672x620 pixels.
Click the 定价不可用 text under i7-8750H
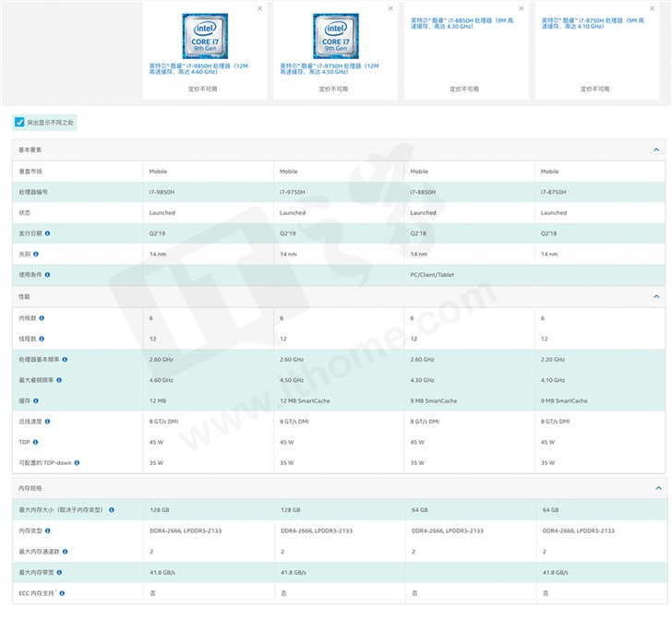(594, 89)
